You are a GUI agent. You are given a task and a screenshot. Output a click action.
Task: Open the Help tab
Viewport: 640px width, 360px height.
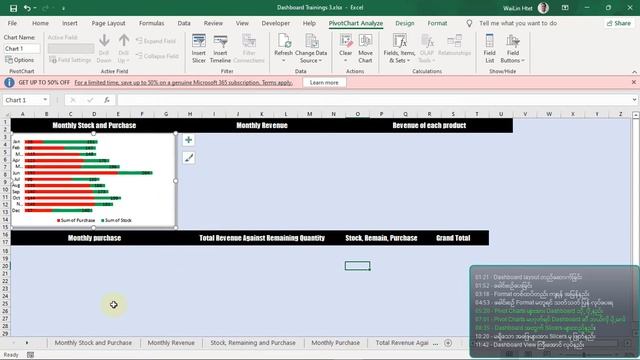(309, 23)
